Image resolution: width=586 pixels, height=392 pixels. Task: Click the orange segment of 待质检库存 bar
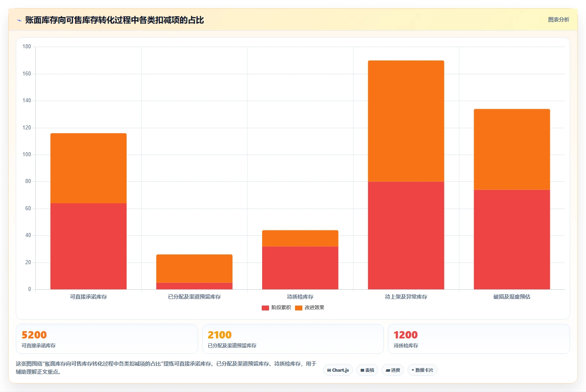point(300,238)
